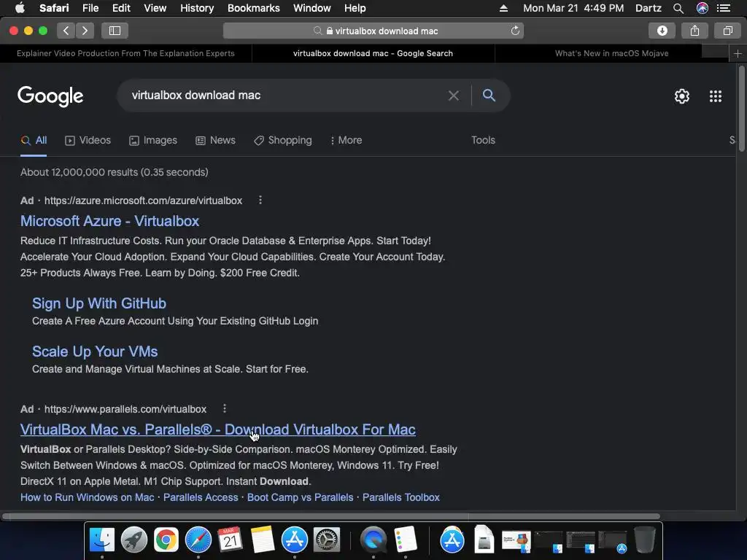The width and height of the screenshot is (747, 560).
Task: Open the Scale Up Your VMs link
Action: [95, 352]
